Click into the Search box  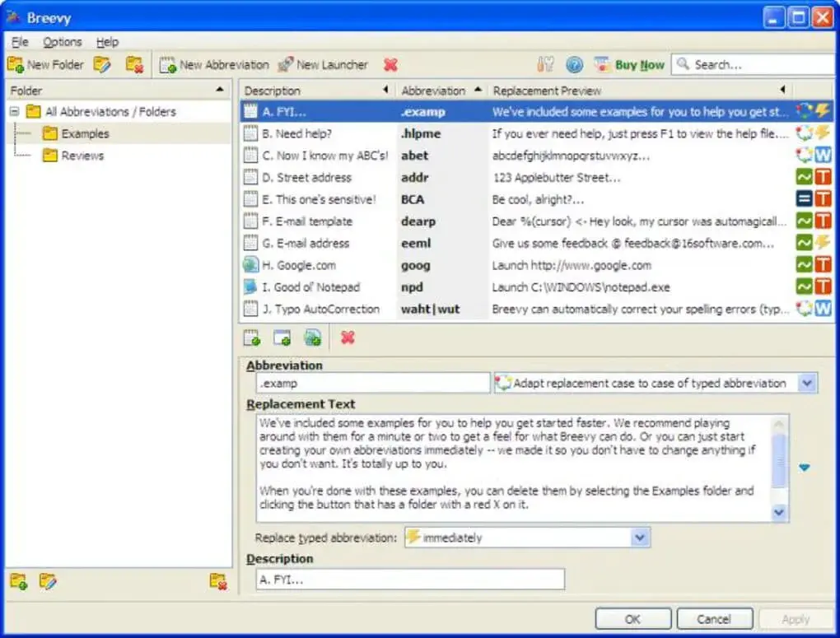click(x=755, y=65)
